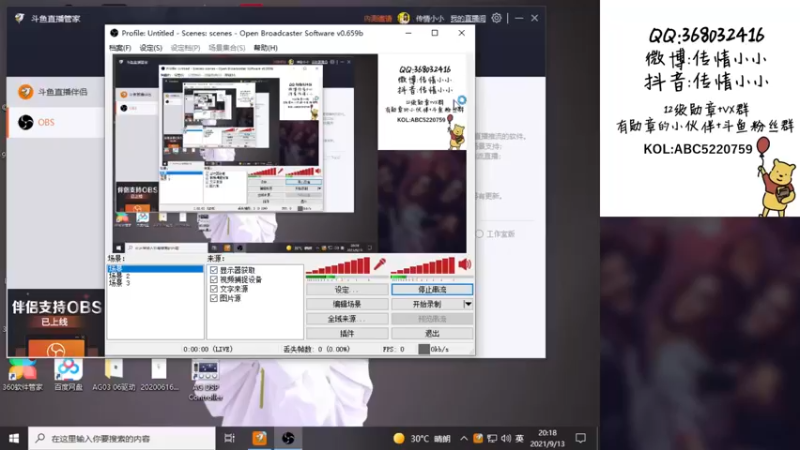Open the 设定(S) menu
Screen dimensions: 800x450
coord(151,47)
